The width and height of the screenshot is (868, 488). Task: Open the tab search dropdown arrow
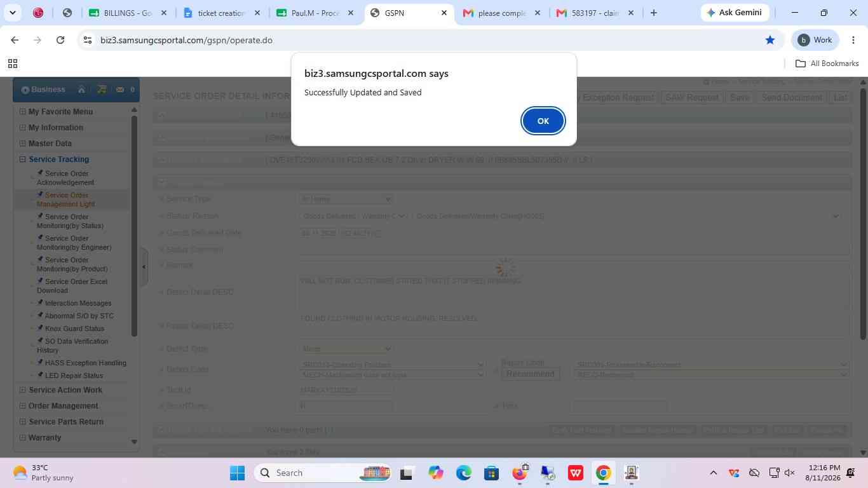pos(12,13)
